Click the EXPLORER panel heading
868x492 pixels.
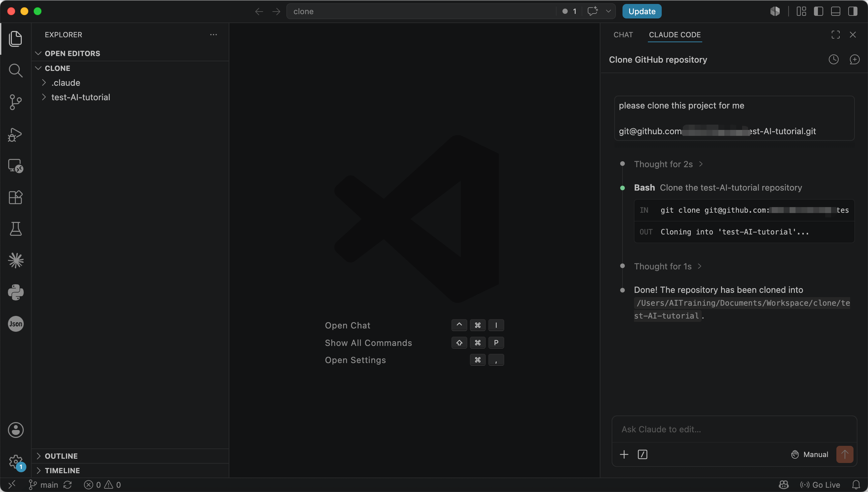(x=64, y=35)
